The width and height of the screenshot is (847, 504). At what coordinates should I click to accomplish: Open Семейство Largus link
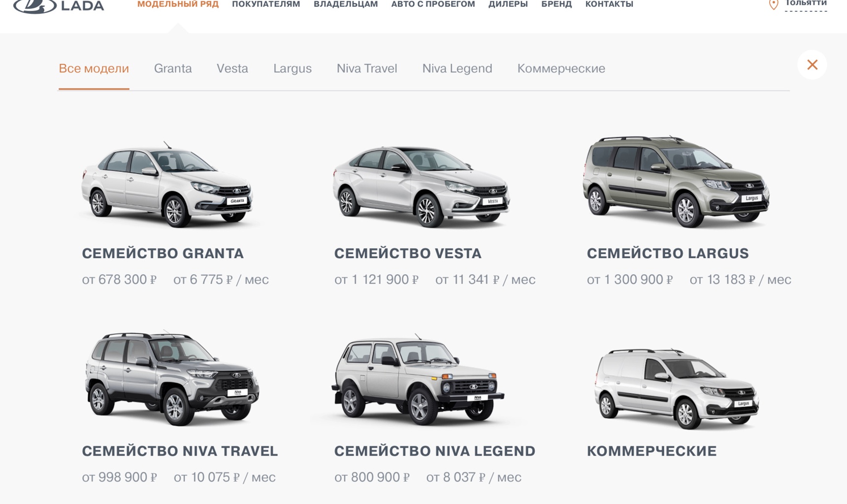click(667, 253)
